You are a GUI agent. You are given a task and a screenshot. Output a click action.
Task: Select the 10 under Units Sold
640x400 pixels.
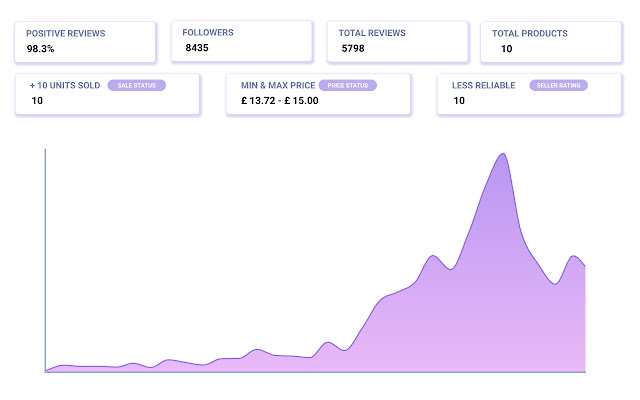[37, 100]
